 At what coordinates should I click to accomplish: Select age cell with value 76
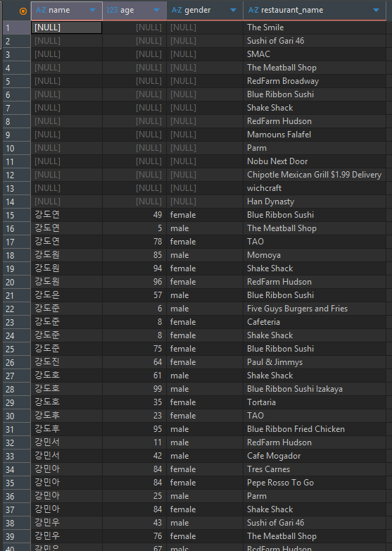click(134, 536)
